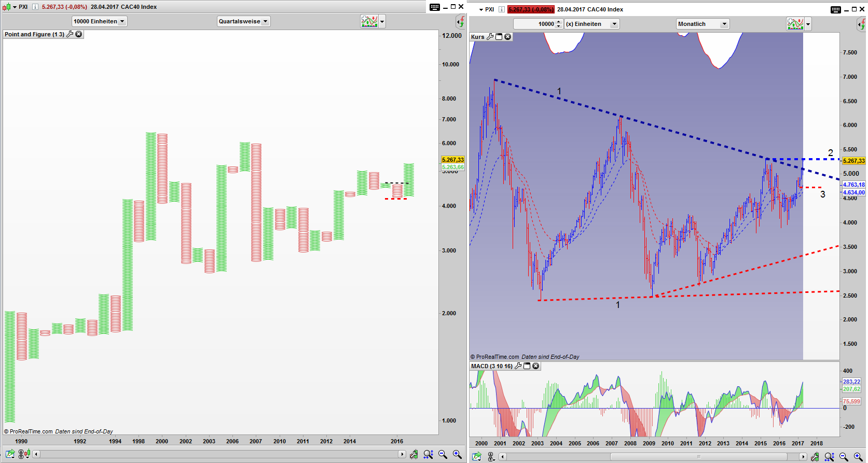Click yellow 5.267,33 price tag on left axis

pyautogui.click(x=453, y=160)
